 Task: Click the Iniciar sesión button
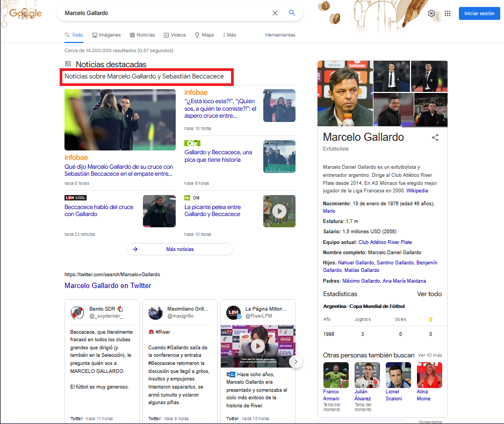click(x=479, y=13)
